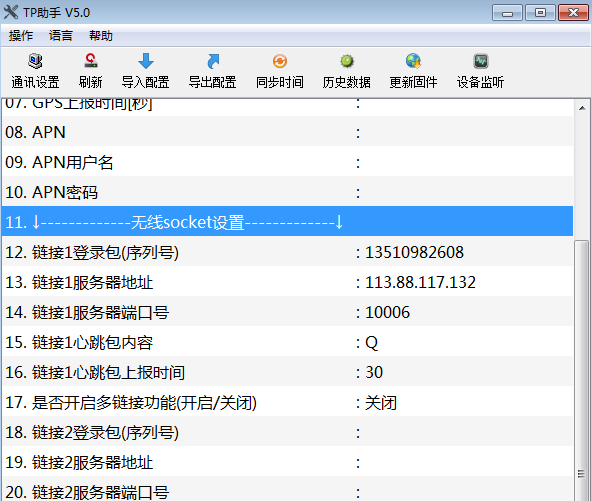Open the 帮助 help menu
Screen dimensions: 592x501
coord(101,36)
